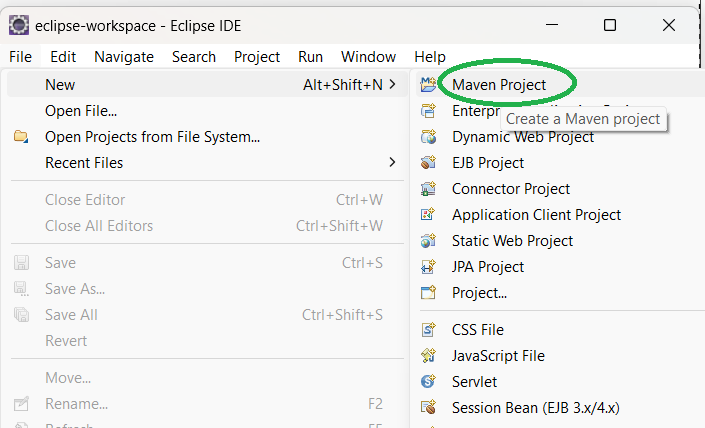The image size is (705, 428).
Task: Open the Help menu
Action: tap(430, 57)
